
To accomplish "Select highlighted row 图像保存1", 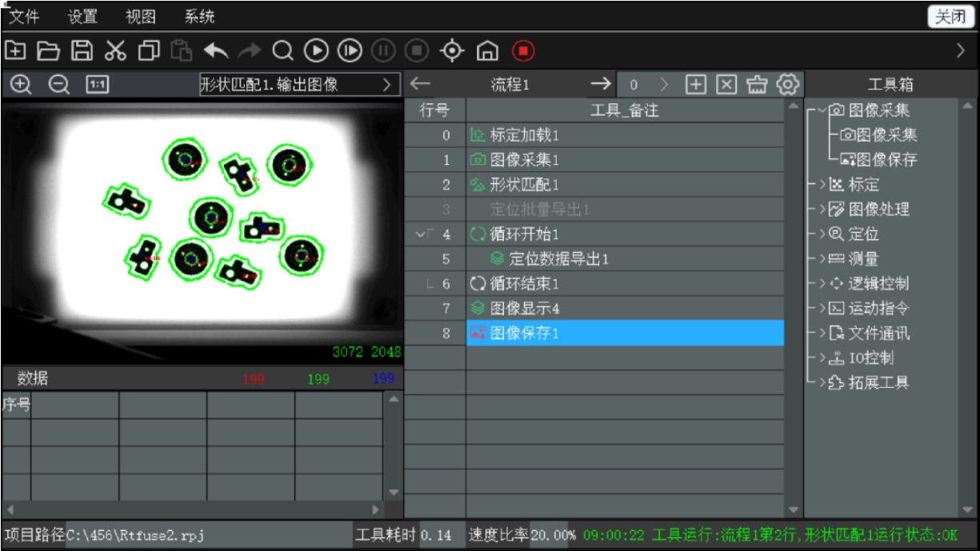I will pos(625,333).
